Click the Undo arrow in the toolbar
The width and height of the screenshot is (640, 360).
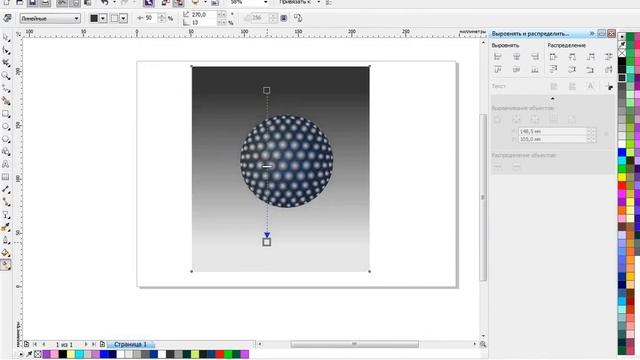point(104,3)
